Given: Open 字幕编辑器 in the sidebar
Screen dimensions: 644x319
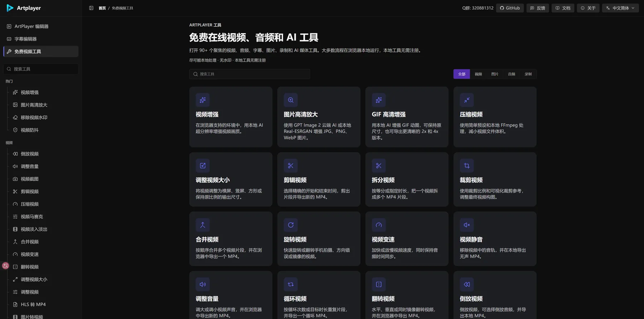Looking at the screenshot, I should (41, 39).
